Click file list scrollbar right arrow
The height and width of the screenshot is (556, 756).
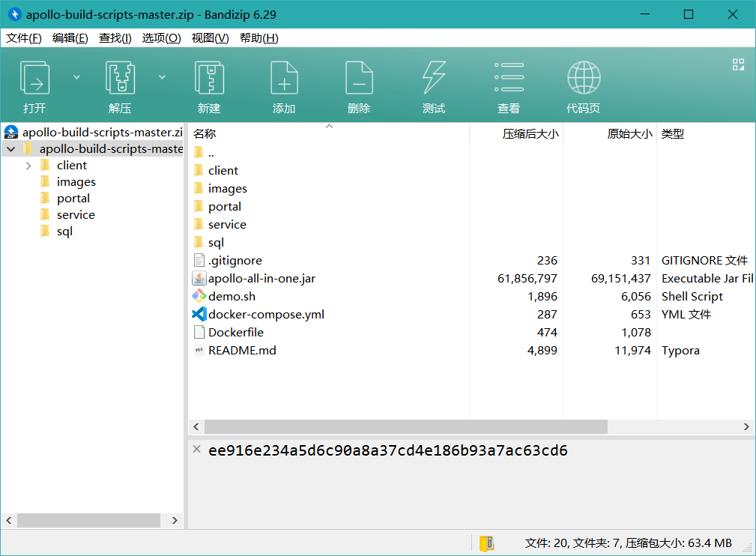point(746,427)
